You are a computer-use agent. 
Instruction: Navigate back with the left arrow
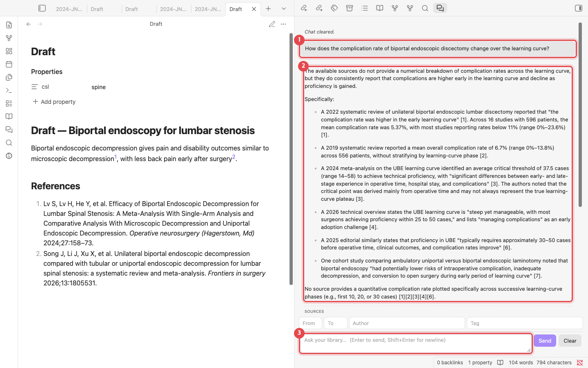point(29,24)
